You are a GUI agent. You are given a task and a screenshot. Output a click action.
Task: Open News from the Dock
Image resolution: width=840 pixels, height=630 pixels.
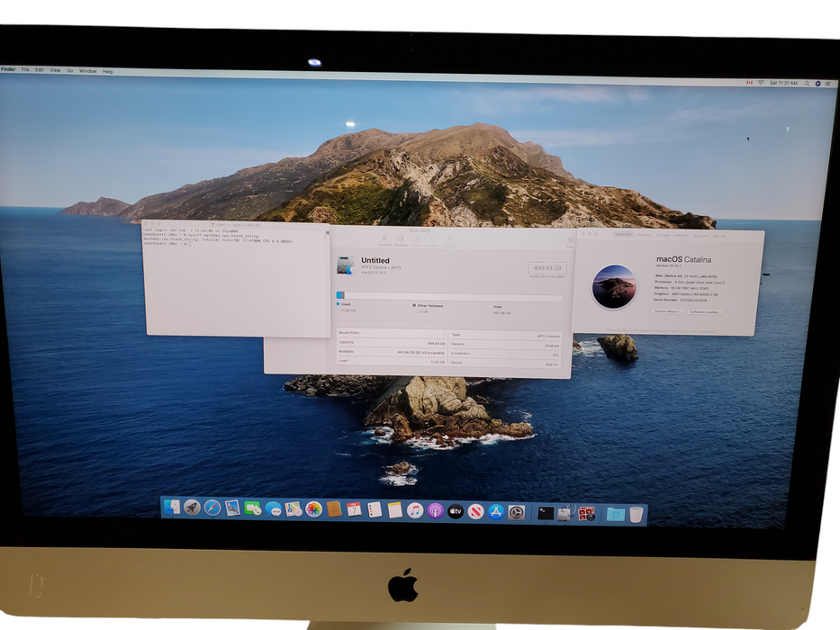pos(475,513)
